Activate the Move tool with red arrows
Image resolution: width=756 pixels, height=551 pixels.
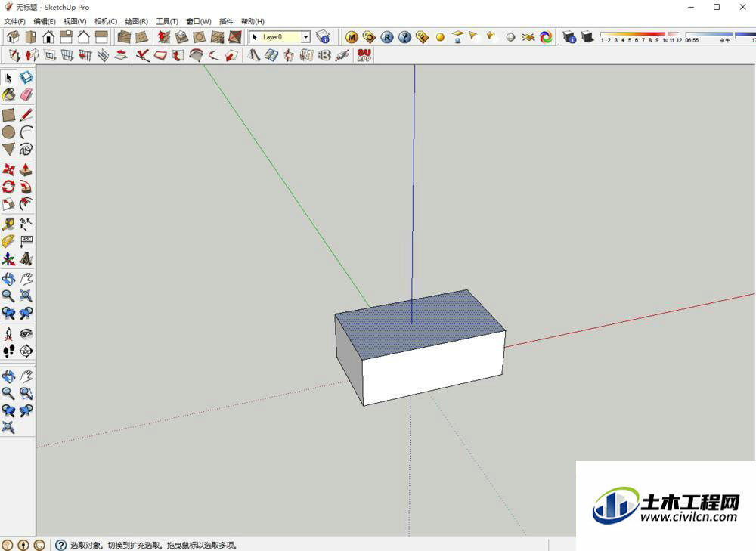coord(8,169)
